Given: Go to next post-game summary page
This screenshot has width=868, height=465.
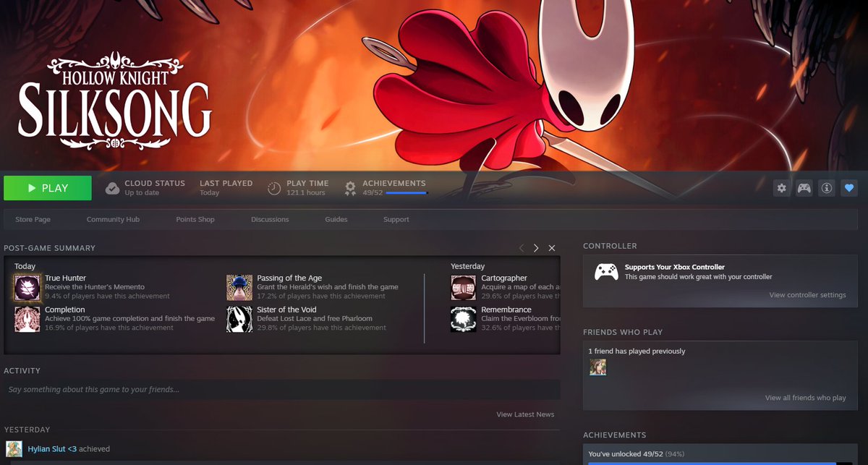Looking at the screenshot, I should pyautogui.click(x=536, y=248).
